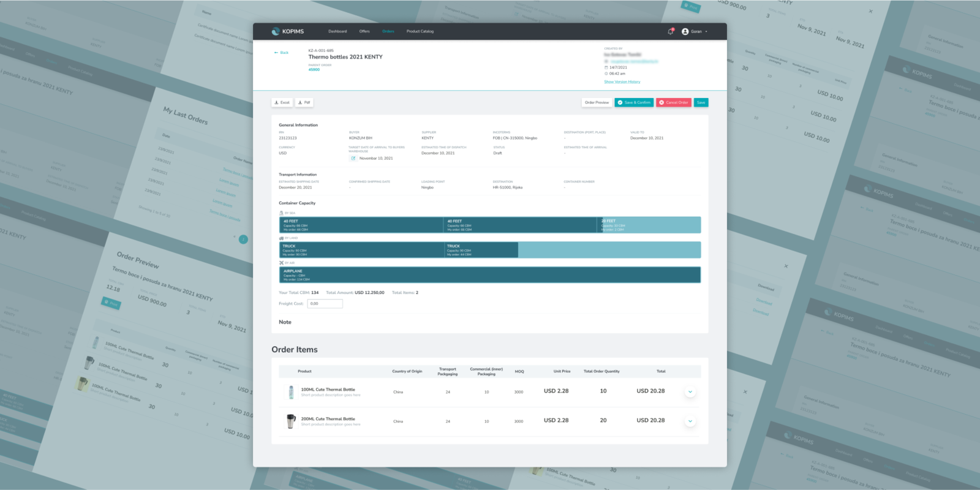Click Save & Confirm button
980x490 pixels.
point(634,102)
